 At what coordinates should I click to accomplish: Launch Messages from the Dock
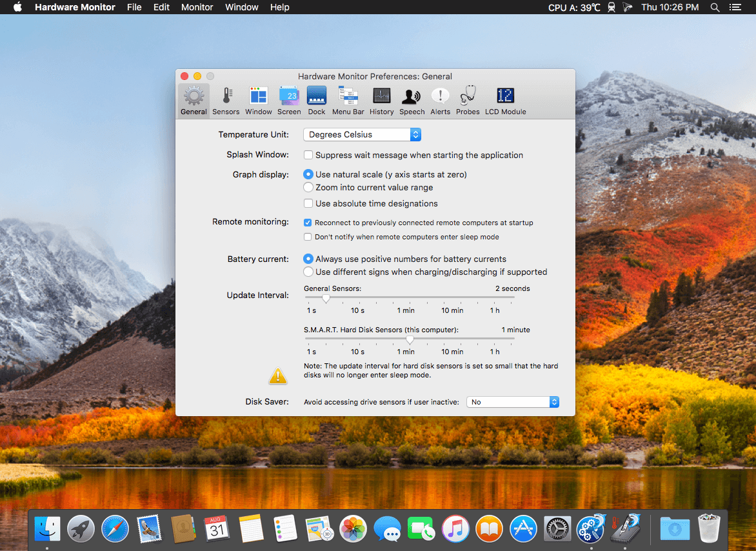point(387,528)
